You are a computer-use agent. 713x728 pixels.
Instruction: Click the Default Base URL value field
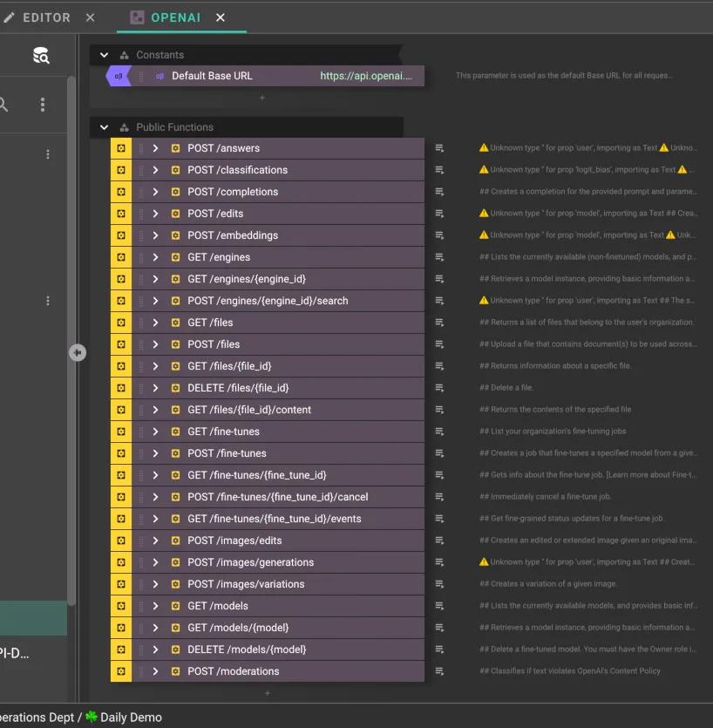tap(366, 76)
